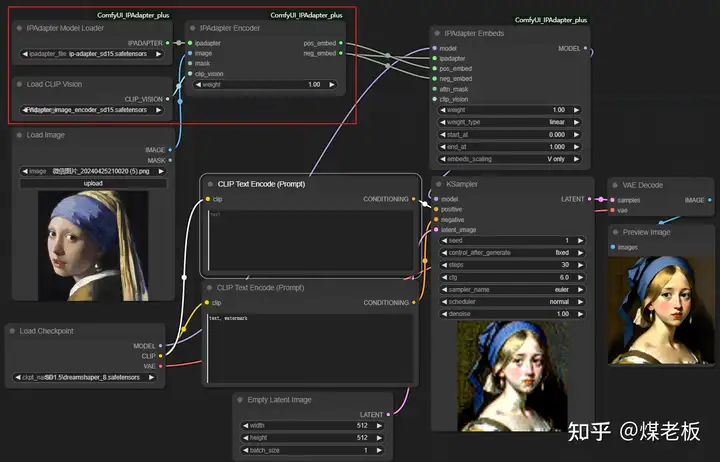This screenshot has width=720, height=462.
Task: Collapse the IPAdapter Embeds node dot
Action: [x=437, y=33]
